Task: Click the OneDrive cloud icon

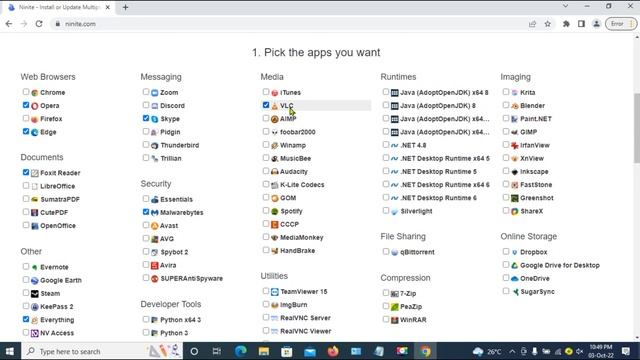Action: click(515, 279)
